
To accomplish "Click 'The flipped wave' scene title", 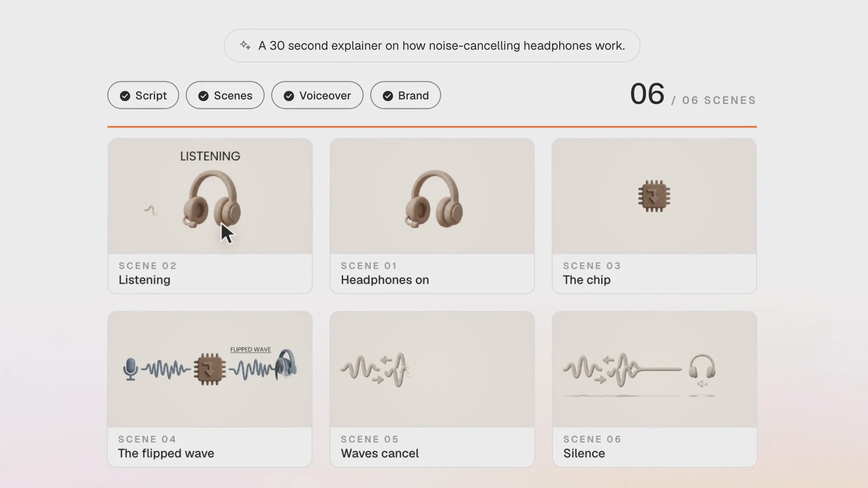I will (x=166, y=453).
